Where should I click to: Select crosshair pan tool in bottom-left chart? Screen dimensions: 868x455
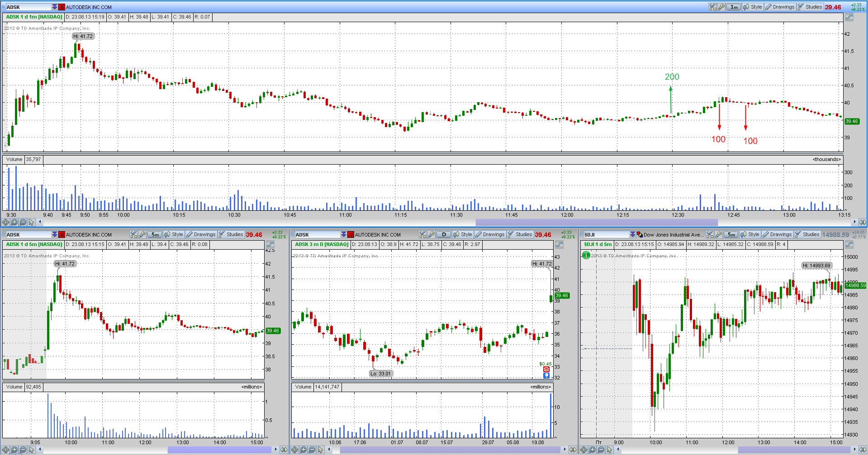(x=6, y=450)
